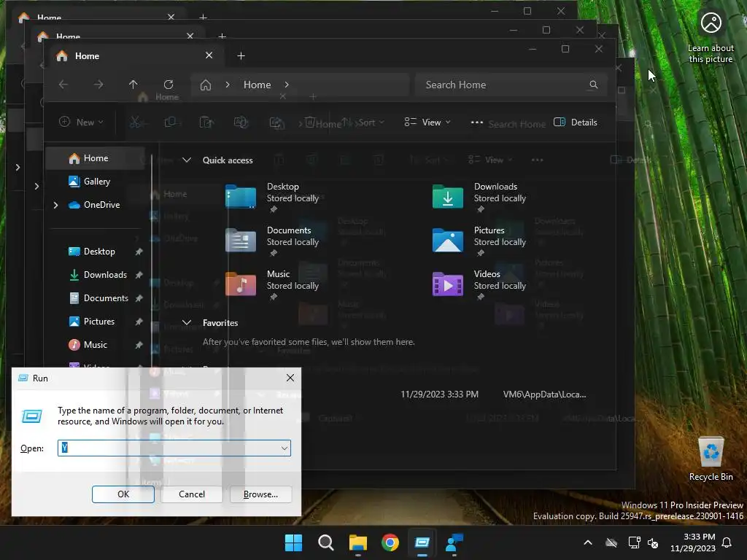Viewport: 747px width, 560px height.
Task: Click the Copy icon in toolbar
Action: (x=170, y=122)
